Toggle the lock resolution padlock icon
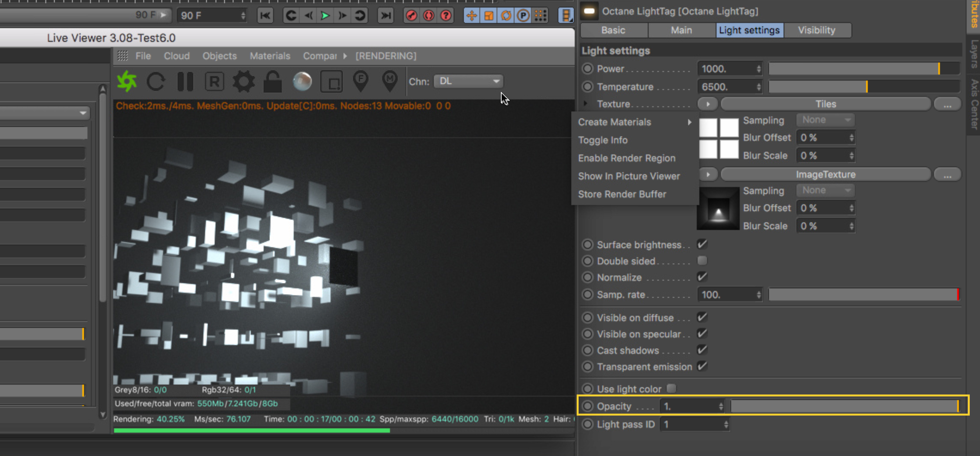This screenshot has height=456, width=980. click(273, 81)
